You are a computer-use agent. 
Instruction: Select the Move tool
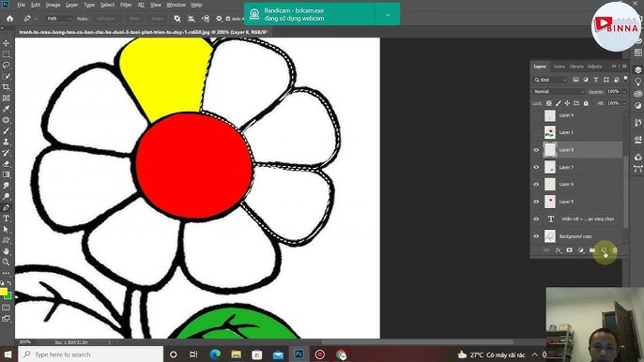(6, 43)
